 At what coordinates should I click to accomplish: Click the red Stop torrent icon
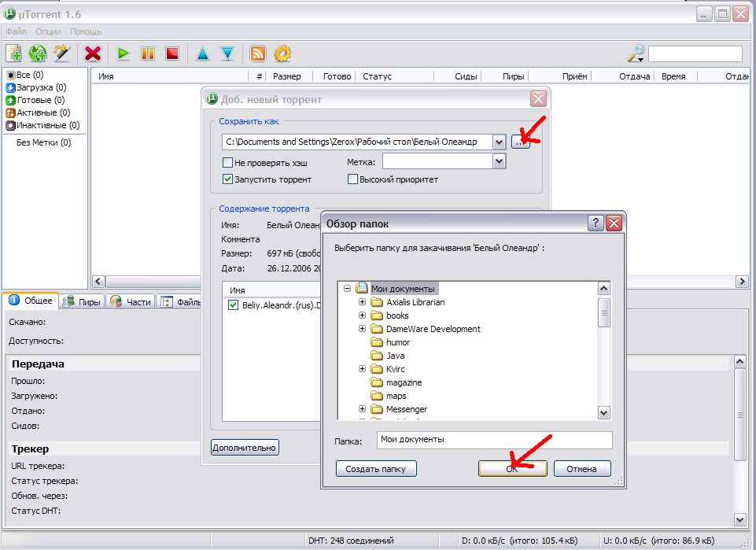[172, 54]
